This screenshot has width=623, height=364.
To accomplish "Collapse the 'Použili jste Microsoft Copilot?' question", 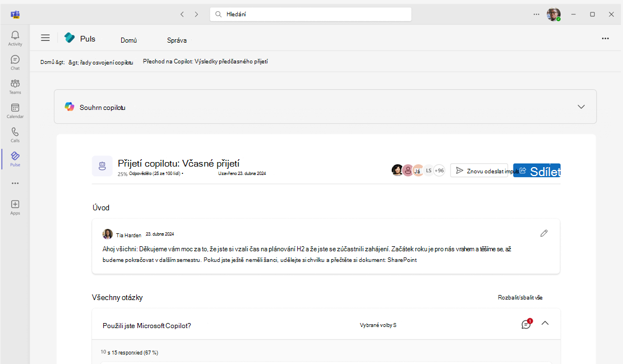I will [x=545, y=324].
